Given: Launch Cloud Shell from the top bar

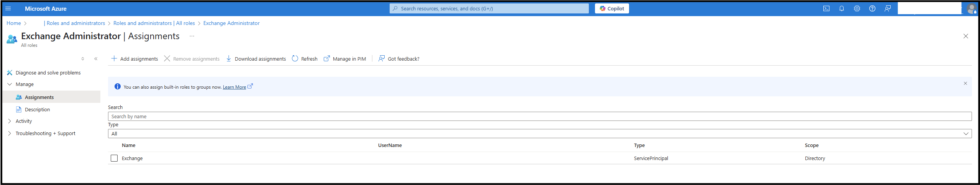Looking at the screenshot, I should [x=826, y=8].
